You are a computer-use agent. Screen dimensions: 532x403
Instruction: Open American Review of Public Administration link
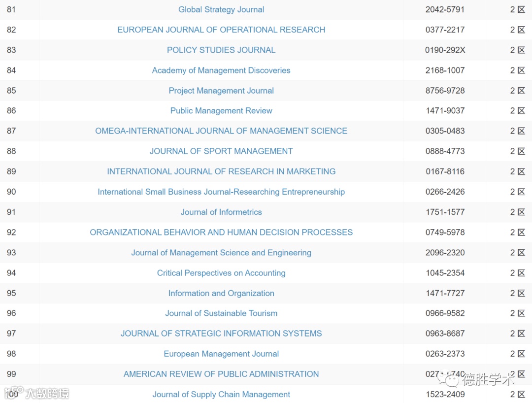click(221, 374)
